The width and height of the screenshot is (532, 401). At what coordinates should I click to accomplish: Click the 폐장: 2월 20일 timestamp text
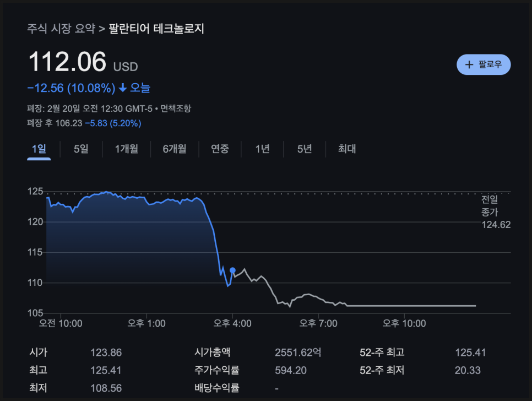pyautogui.click(x=90, y=109)
